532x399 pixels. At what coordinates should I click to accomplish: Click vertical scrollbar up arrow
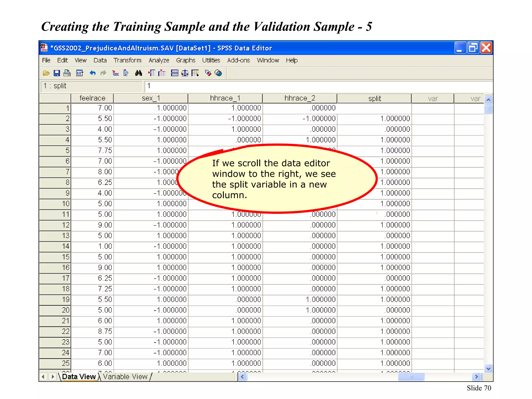coord(488,100)
